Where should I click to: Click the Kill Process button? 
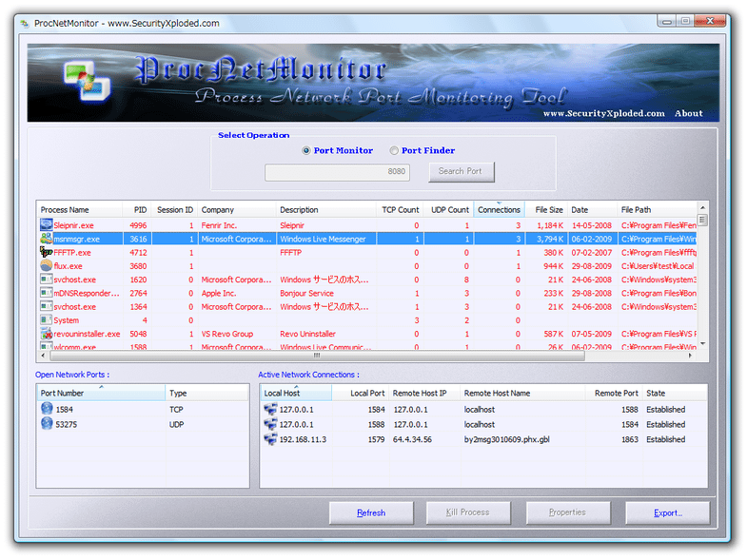coord(468,512)
